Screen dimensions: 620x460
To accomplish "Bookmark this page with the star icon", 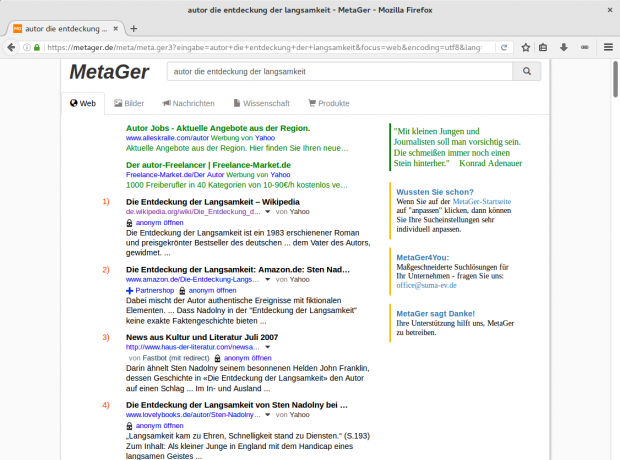I will coord(525,47).
